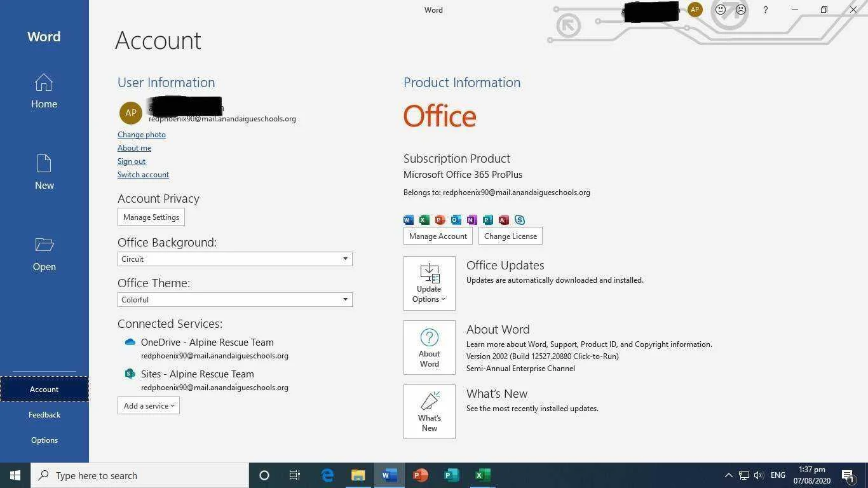
Task: Select New in the backstage sidebar
Action: point(44,172)
